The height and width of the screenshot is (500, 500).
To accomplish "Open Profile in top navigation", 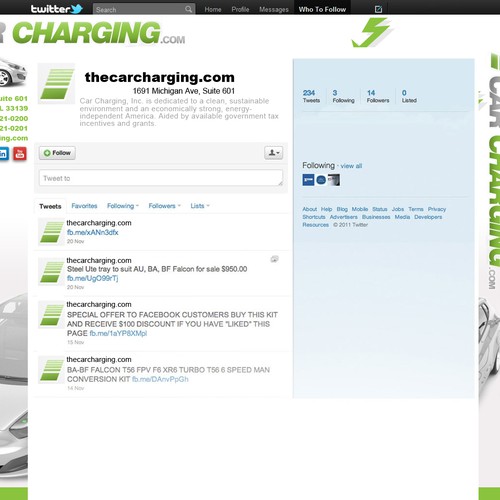I will (x=240, y=9).
